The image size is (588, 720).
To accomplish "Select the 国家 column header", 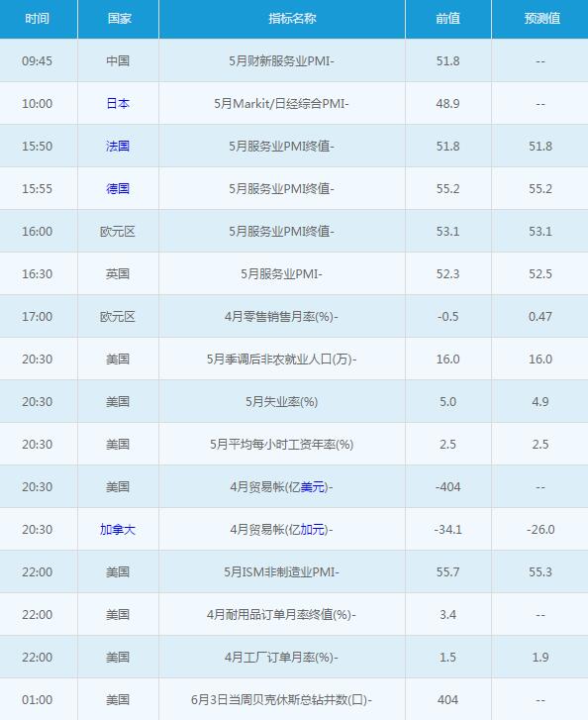I will (x=119, y=19).
